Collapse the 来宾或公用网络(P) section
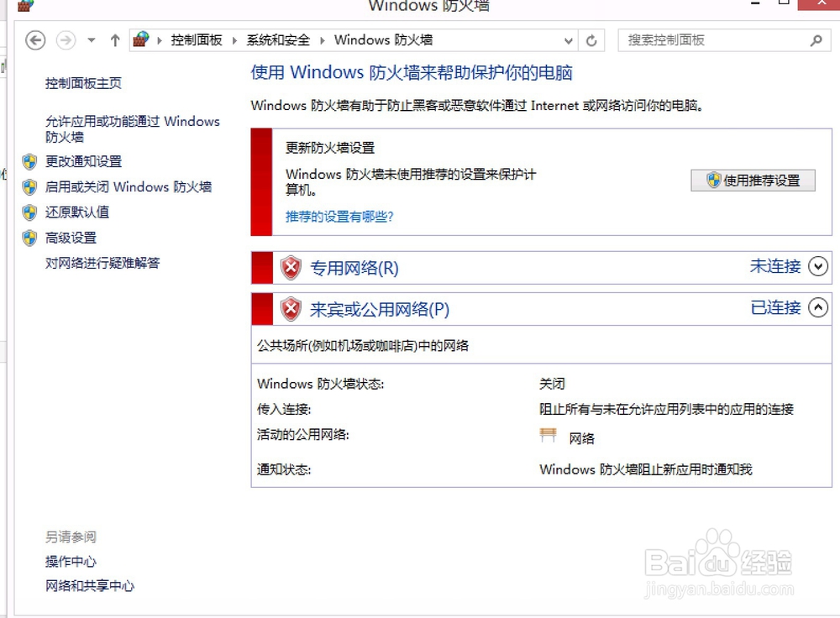 (819, 307)
